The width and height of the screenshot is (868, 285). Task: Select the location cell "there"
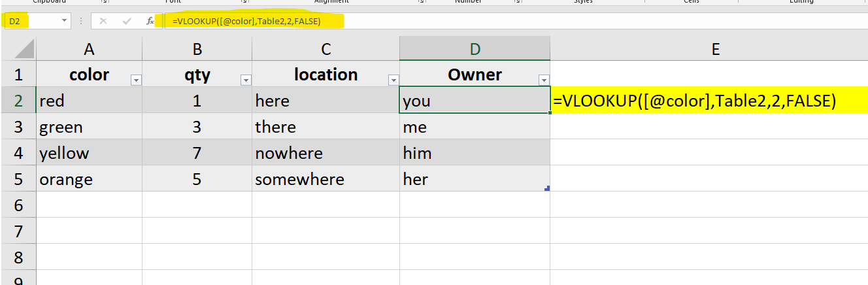(x=326, y=126)
